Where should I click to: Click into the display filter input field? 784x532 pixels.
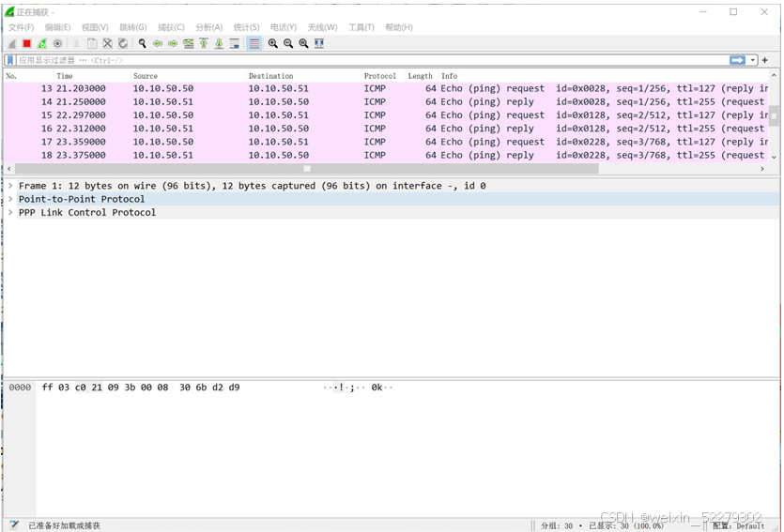point(373,60)
